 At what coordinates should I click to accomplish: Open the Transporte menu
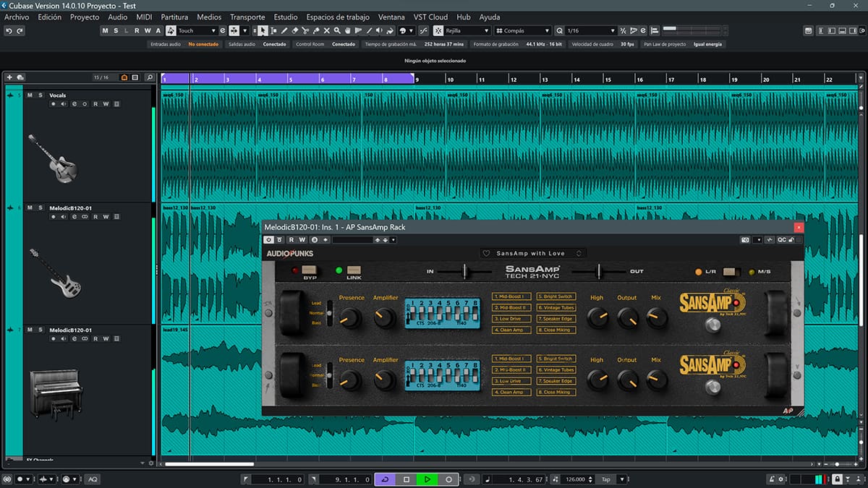pos(247,17)
